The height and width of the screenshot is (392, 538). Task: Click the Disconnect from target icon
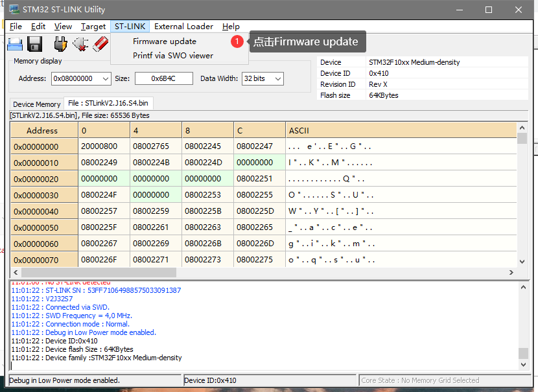[80, 44]
